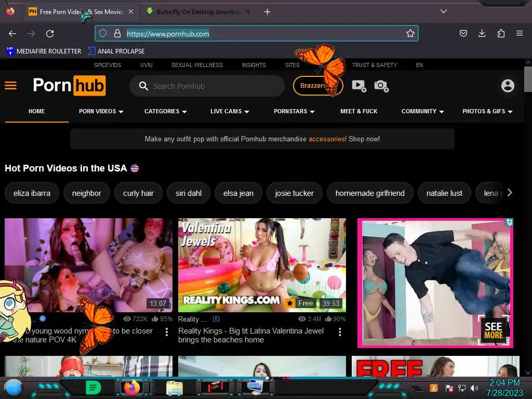The height and width of the screenshot is (399, 532).
Task: Open Action Center flag tray icon
Action: coord(449,388)
